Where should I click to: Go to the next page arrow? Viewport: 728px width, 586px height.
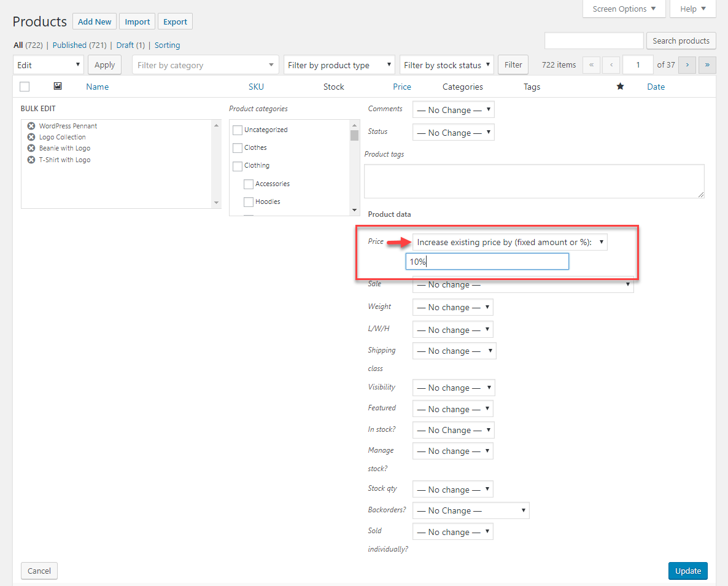(687, 64)
